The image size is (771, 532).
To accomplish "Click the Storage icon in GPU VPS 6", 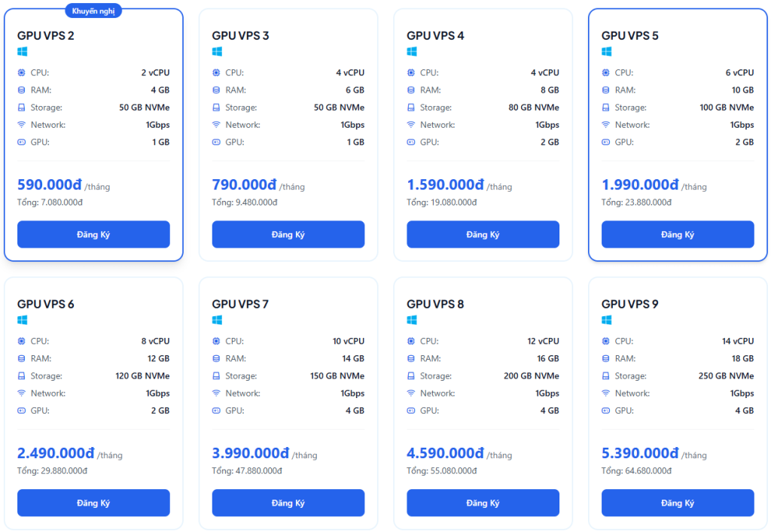I will tap(22, 376).
